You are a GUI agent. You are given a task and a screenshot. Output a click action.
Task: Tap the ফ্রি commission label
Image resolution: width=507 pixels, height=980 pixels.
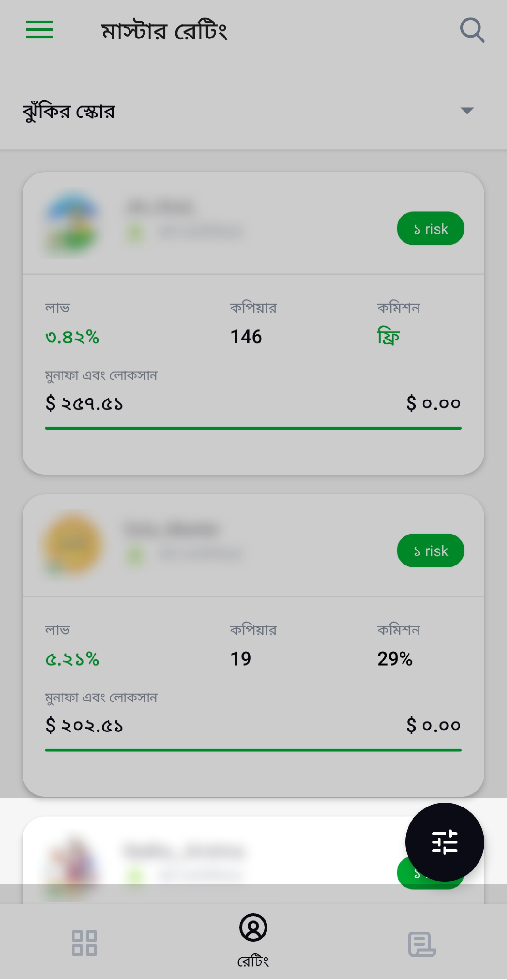click(x=388, y=336)
